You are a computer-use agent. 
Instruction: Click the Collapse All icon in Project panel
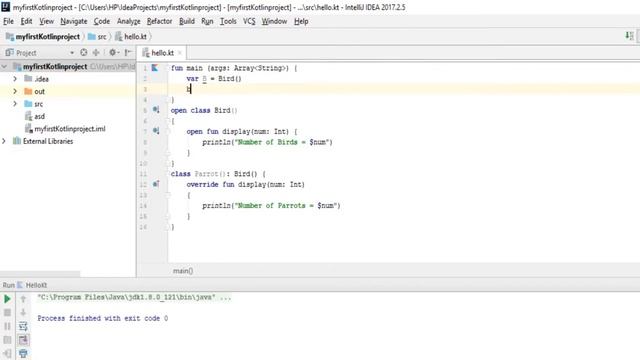96,52
